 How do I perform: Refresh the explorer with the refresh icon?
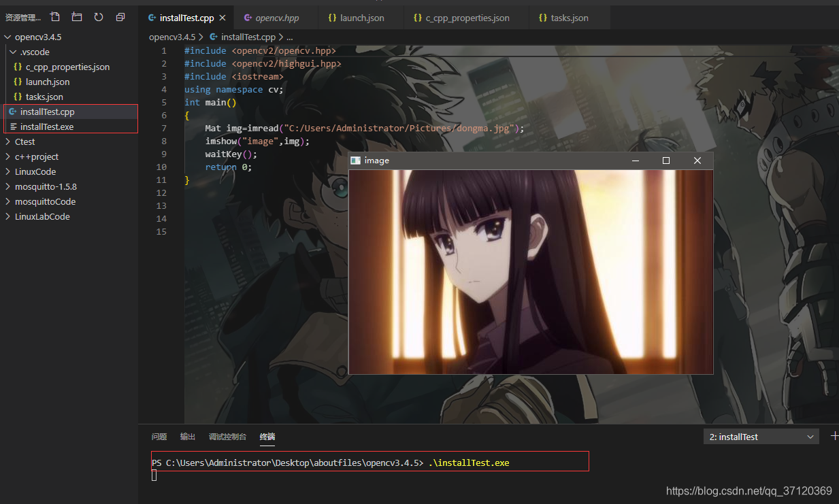(99, 17)
